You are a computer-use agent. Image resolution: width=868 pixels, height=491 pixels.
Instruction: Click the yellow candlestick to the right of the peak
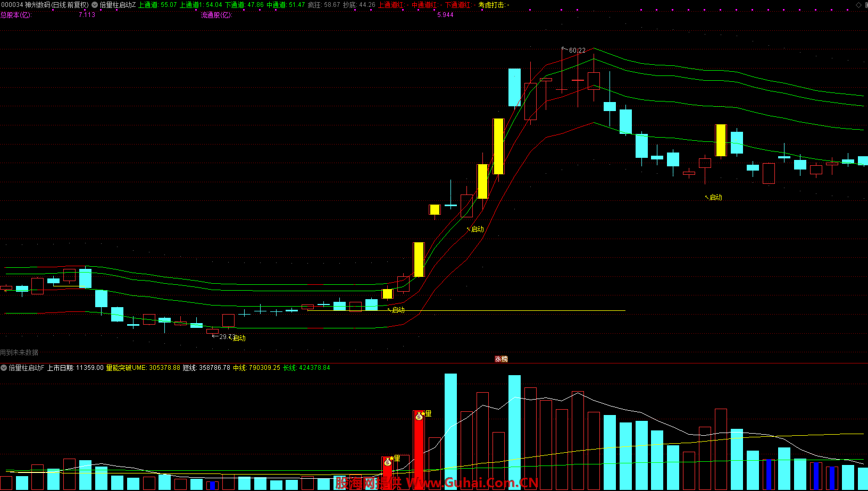coord(721,140)
